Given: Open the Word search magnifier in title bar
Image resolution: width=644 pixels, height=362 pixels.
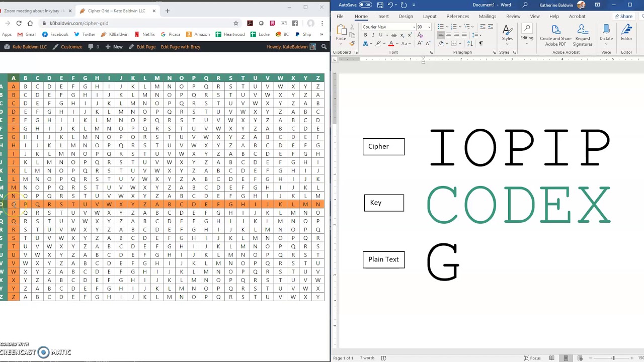Looking at the screenshot, I should tap(525, 5).
